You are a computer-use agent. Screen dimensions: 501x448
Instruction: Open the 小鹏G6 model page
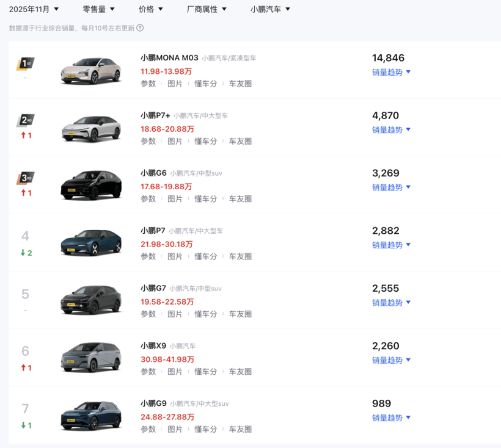(x=154, y=173)
